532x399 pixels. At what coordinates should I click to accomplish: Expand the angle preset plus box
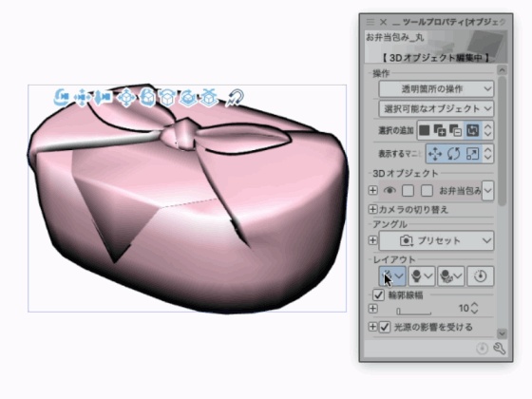pyautogui.click(x=372, y=240)
